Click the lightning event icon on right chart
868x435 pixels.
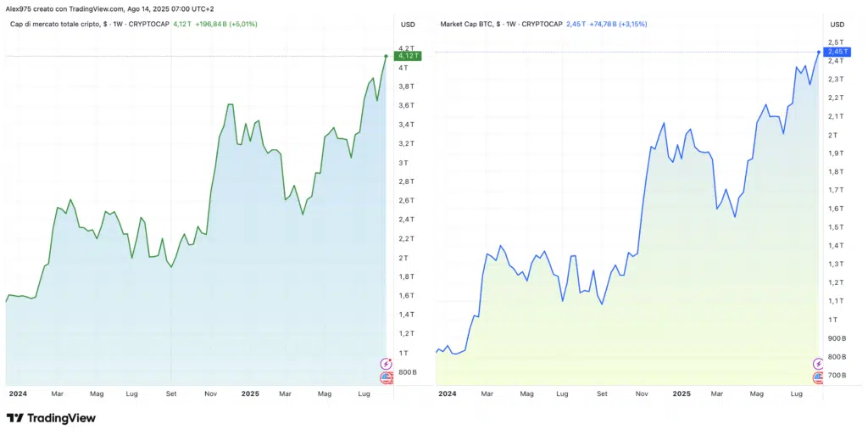coord(818,364)
